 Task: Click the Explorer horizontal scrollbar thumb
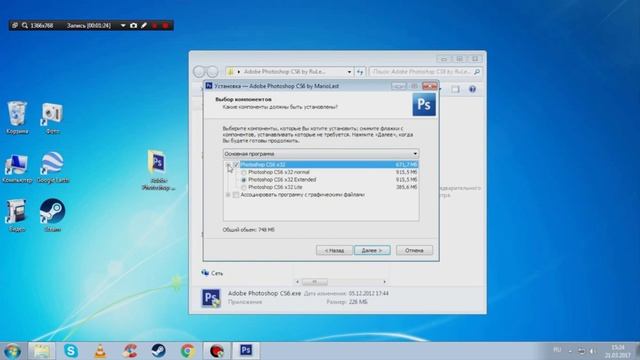tap(314, 282)
